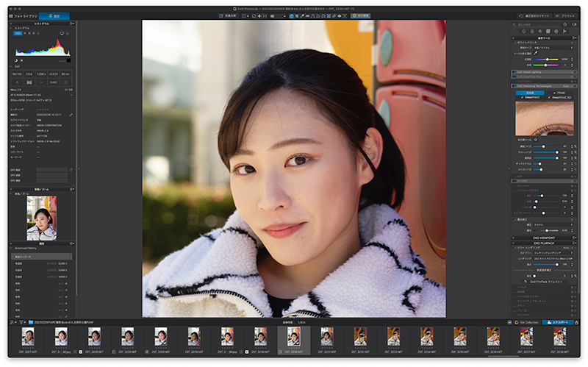
Task: Show the Light palette sun icon
Action: pyautogui.click(x=523, y=31)
